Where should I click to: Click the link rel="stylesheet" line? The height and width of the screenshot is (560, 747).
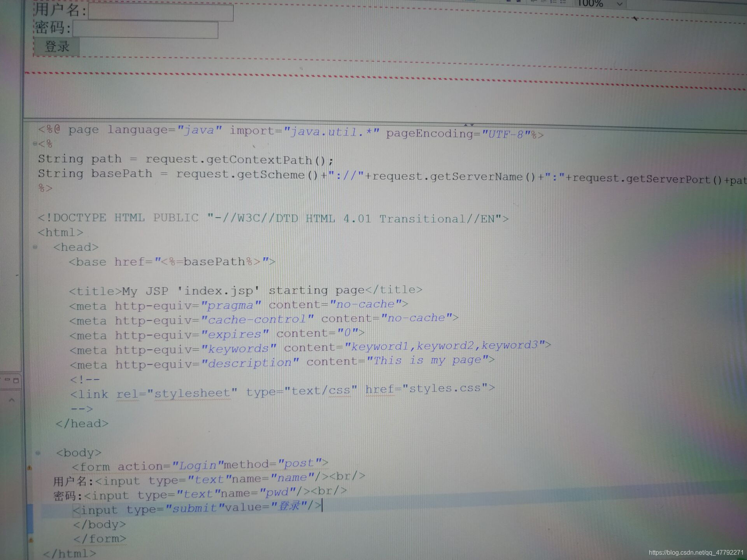[282, 391]
